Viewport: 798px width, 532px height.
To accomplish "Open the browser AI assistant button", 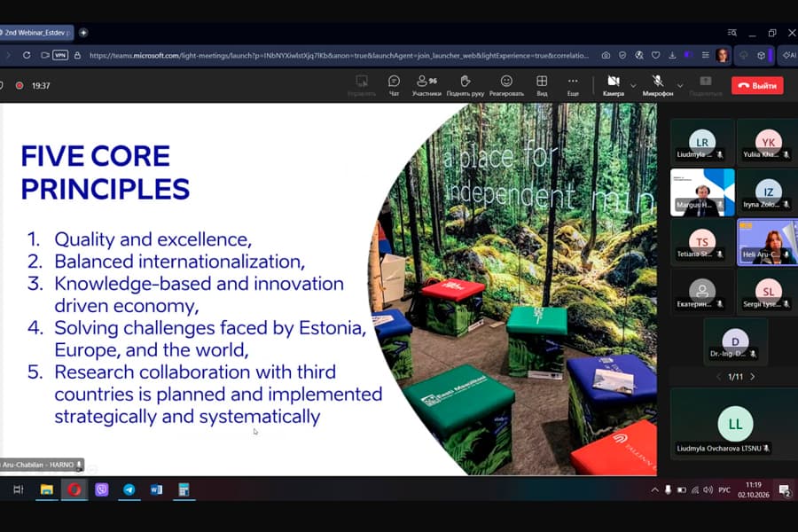I will click(789, 55).
